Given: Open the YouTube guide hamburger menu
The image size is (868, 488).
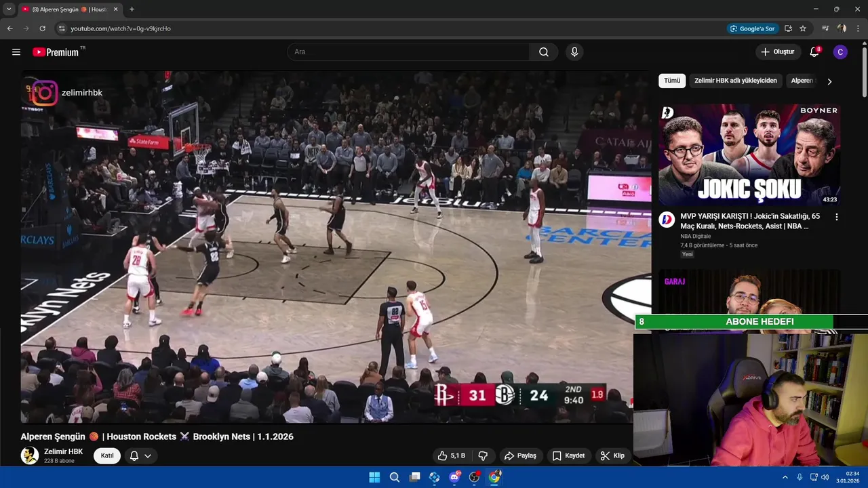Looking at the screenshot, I should pyautogui.click(x=16, y=52).
